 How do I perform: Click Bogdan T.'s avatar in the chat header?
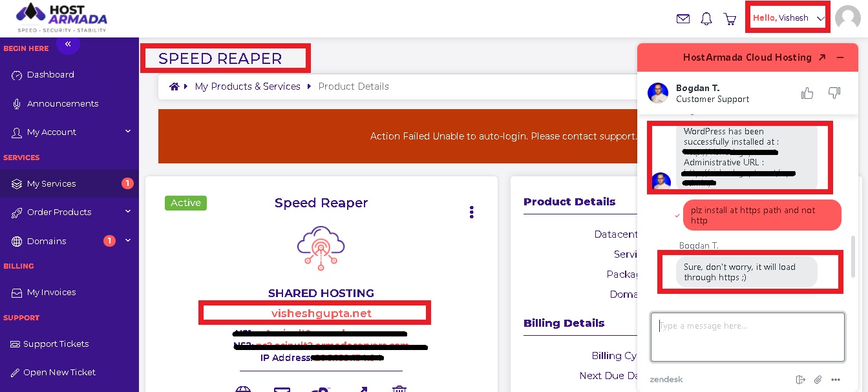658,93
